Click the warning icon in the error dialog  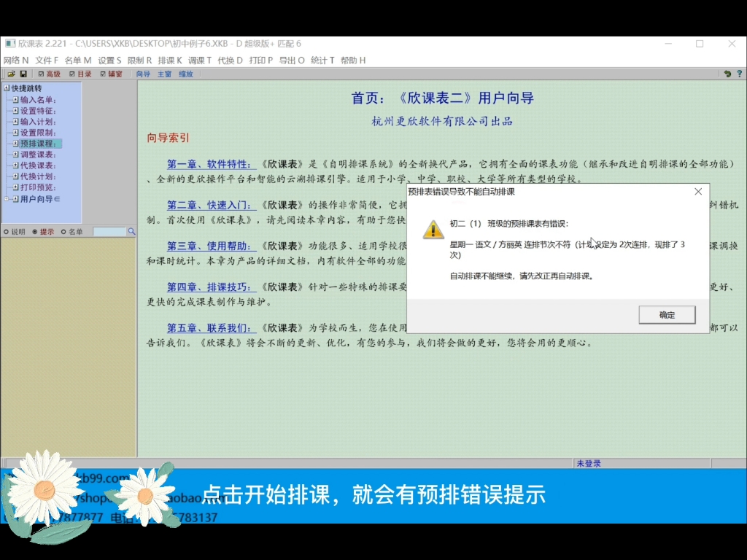click(x=435, y=231)
